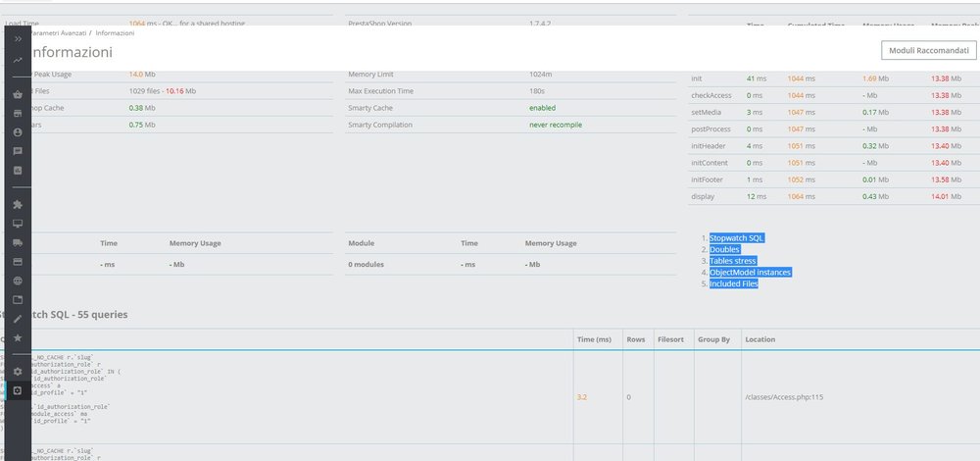
Task: Open Shop Parameters via the gear icon
Action: 18,372
